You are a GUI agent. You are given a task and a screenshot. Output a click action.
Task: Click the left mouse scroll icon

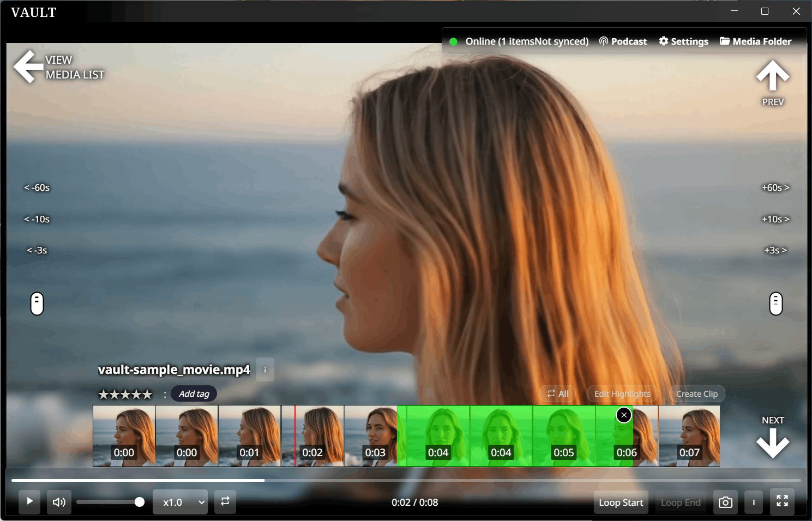[37, 304]
